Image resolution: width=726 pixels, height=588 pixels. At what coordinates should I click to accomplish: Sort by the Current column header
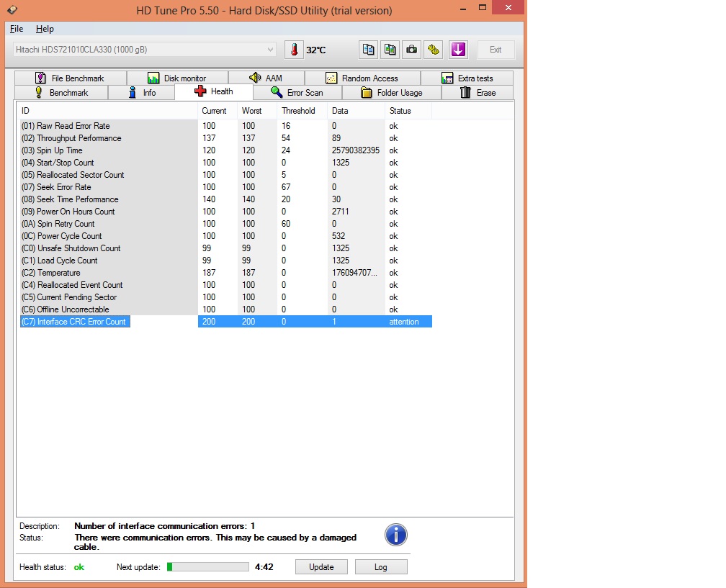(218, 111)
